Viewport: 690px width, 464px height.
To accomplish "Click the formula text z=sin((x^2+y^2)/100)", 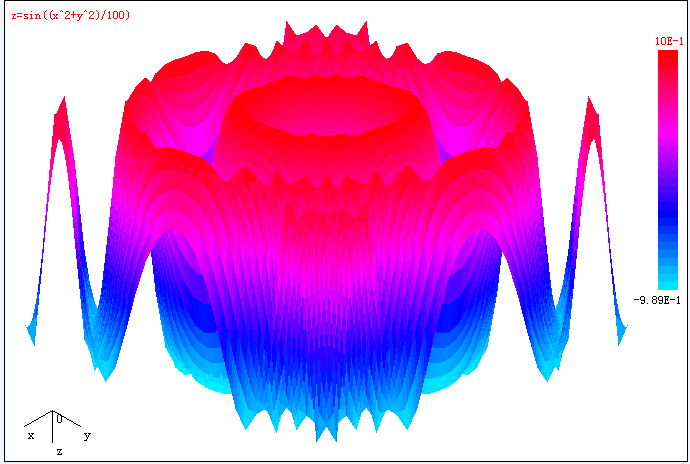I will click(71, 15).
